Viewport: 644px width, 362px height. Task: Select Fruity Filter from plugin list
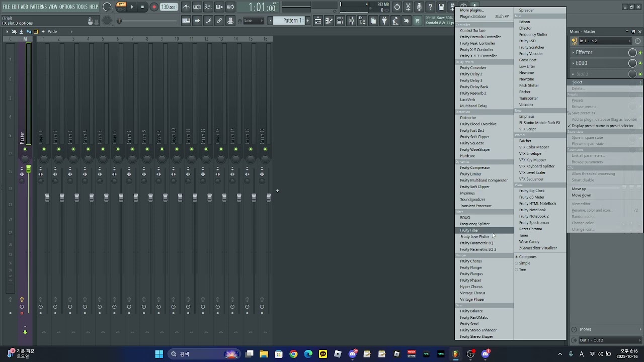484,230
